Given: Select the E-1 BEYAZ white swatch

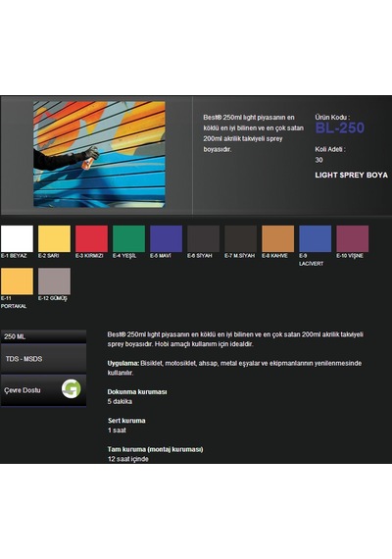Looking at the screenshot, I should (x=17, y=238).
